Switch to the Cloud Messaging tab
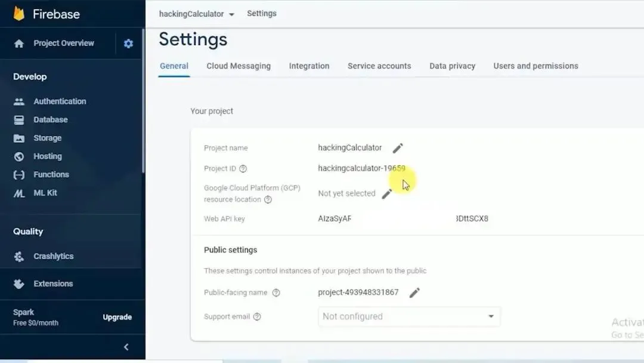This screenshot has width=644, height=363. pyautogui.click(x=239, y=66)
